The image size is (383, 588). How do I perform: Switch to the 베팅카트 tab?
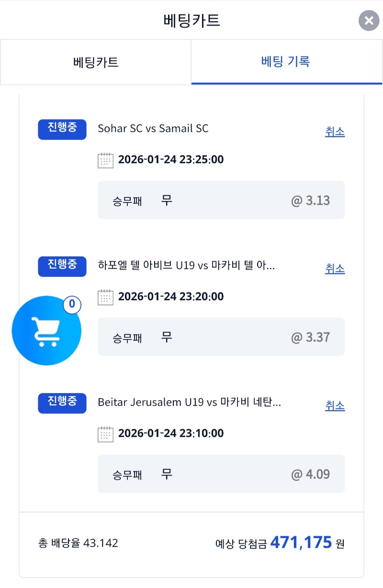click(x=96, y=62)
